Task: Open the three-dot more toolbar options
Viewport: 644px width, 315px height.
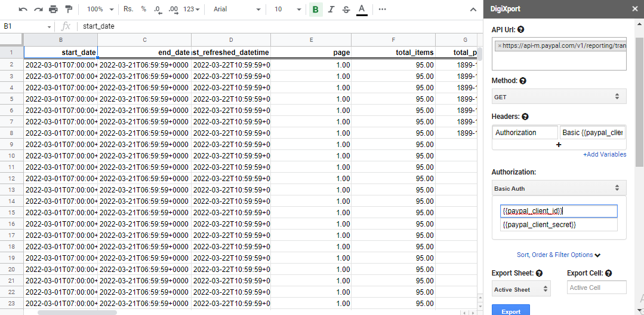Action: 383,9
